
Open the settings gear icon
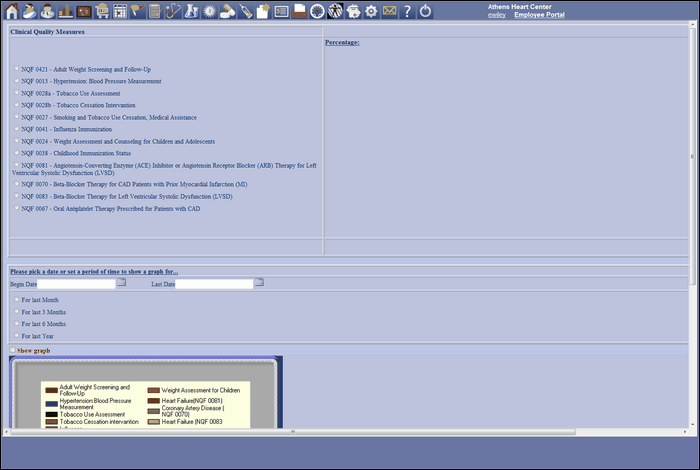point(371,11)
